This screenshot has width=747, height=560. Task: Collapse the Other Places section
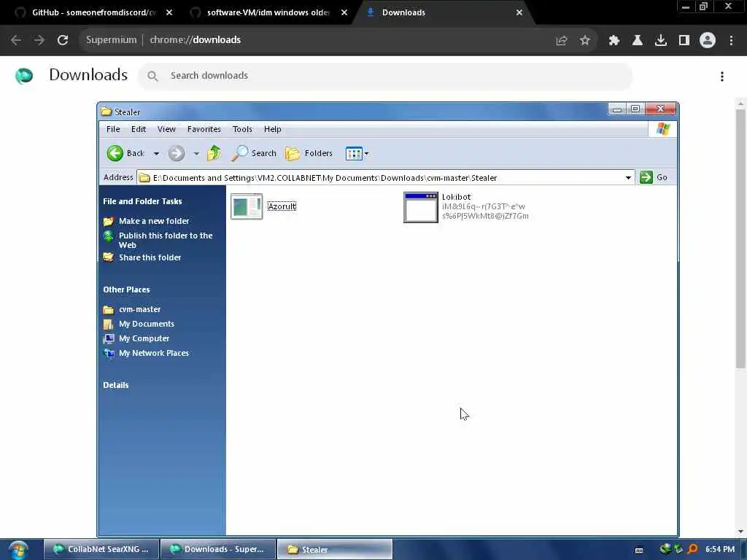coord(126,289)
